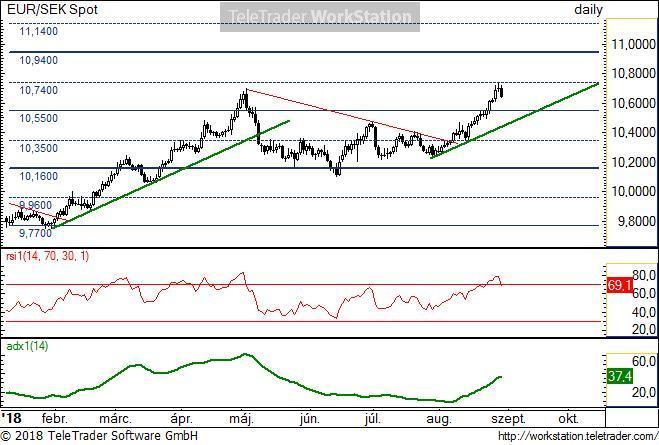
Task: Click the 10,0000 price axis value
Action: coord(633,191)
